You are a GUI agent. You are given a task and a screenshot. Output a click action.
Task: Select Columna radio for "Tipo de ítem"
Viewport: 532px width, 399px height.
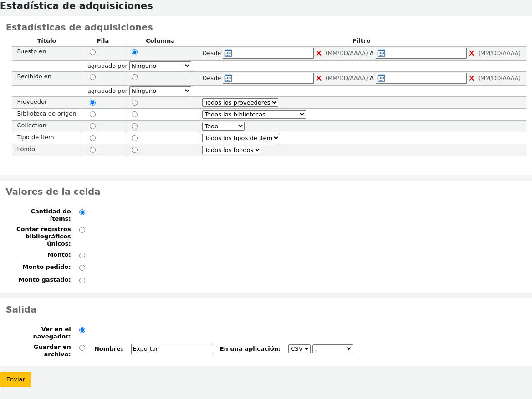[134, 138]
